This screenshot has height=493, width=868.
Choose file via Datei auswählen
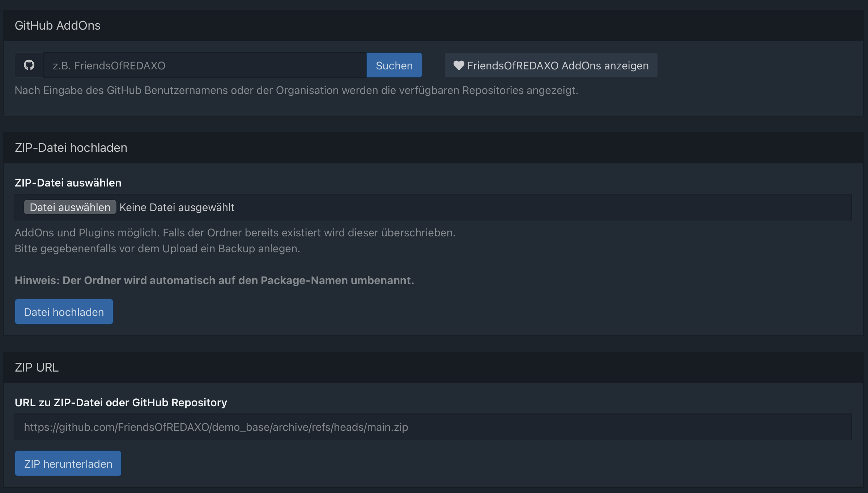pos(70,207)
